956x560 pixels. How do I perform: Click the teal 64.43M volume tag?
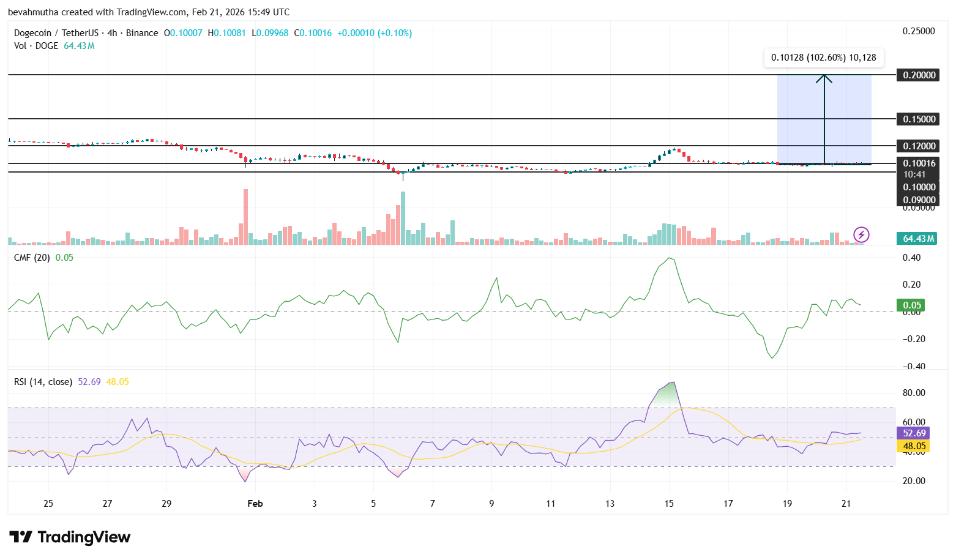click(x=917, y=238)
